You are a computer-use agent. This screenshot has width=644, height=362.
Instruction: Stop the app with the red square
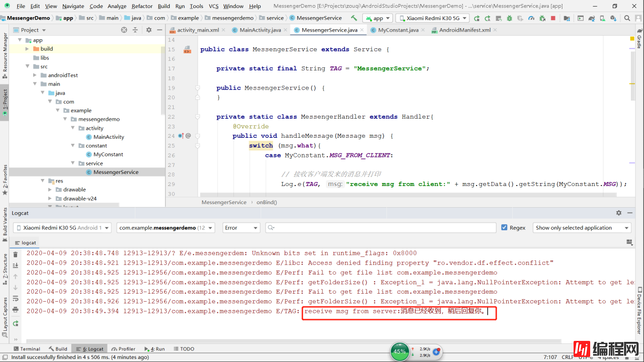coord(553,18)
